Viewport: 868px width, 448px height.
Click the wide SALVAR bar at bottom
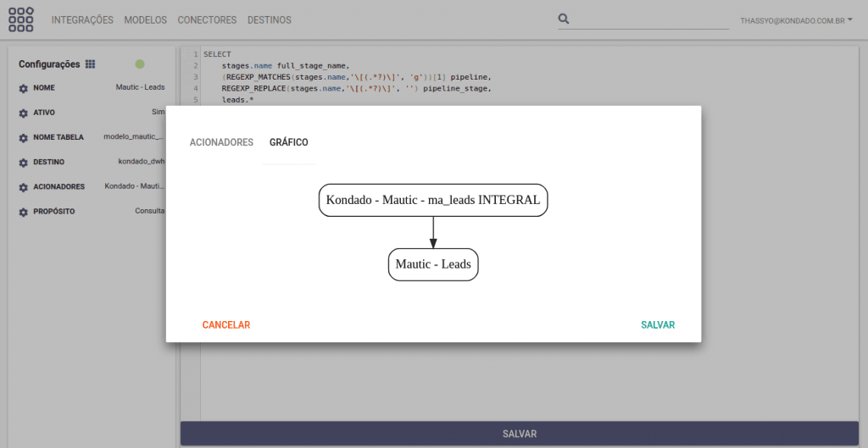(520, 433)
